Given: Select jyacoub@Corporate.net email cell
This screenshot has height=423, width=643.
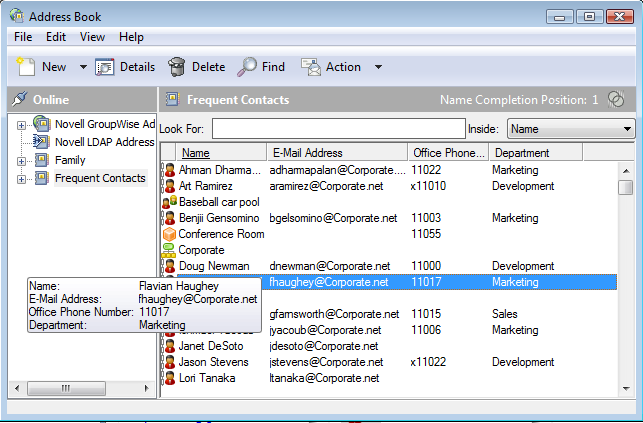Looking at the screenshot, I should 325,330.
